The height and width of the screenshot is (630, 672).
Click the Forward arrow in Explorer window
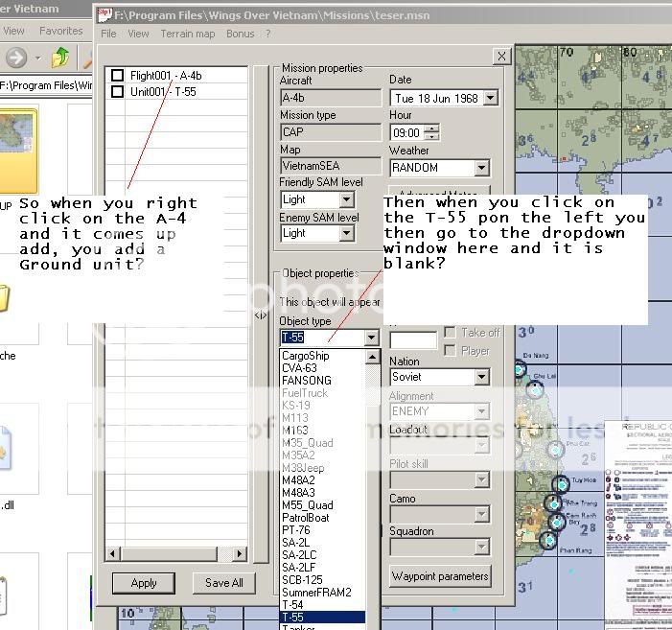[x=16, y=58]
